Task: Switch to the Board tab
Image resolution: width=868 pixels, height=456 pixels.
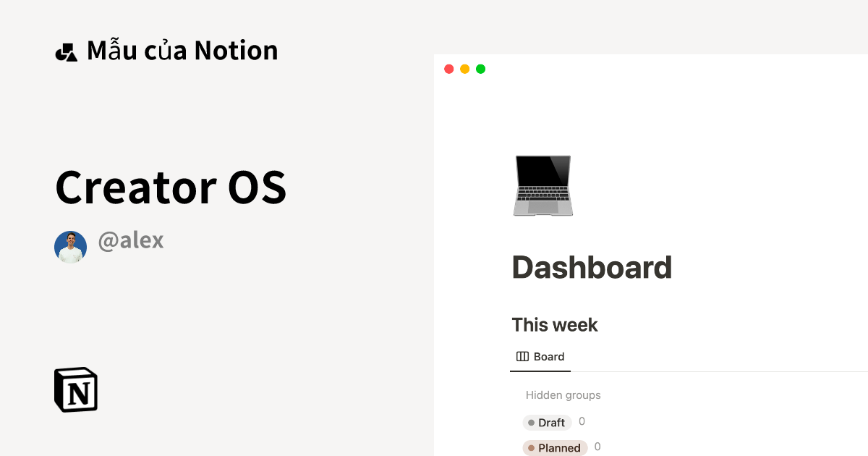Action: click(540, 356)
